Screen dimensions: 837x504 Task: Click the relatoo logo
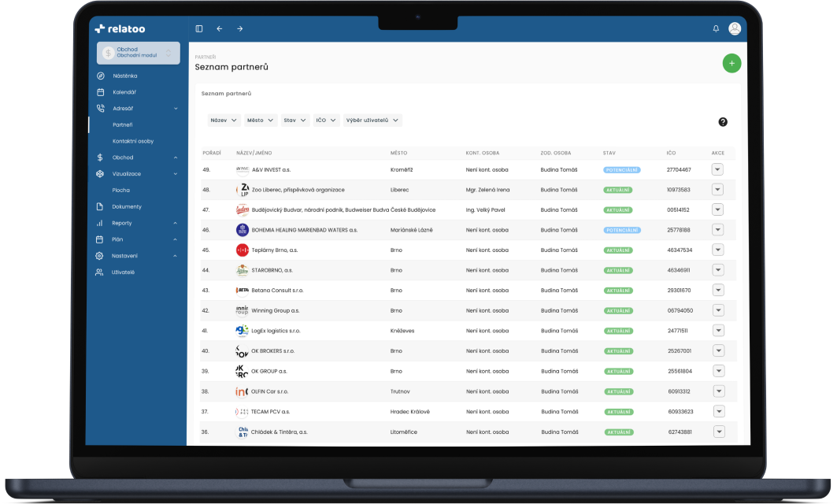coord(120,28)
